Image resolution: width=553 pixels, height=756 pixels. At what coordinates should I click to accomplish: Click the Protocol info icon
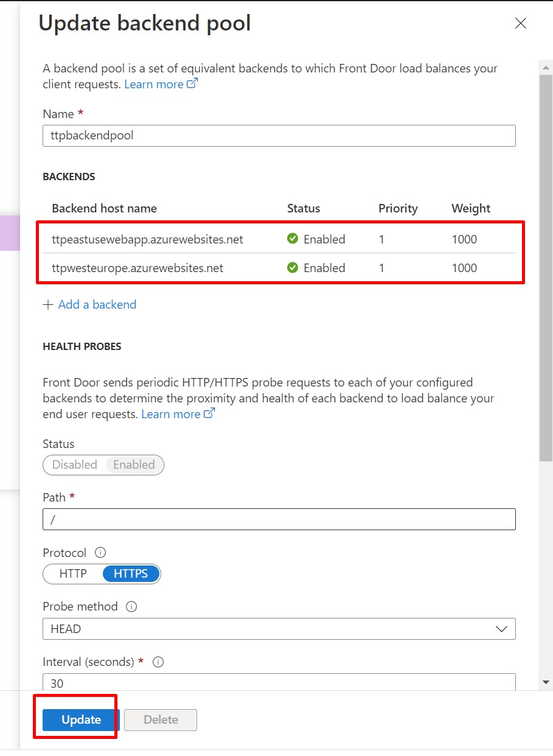tap(101, 553)
